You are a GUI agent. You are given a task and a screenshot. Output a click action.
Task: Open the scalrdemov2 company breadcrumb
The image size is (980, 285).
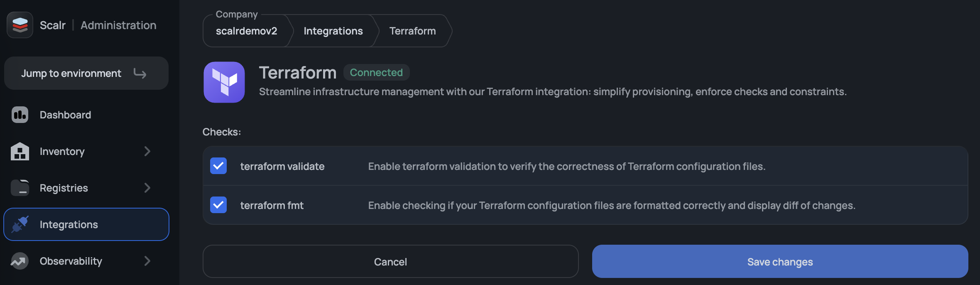[x=246, y=31]
